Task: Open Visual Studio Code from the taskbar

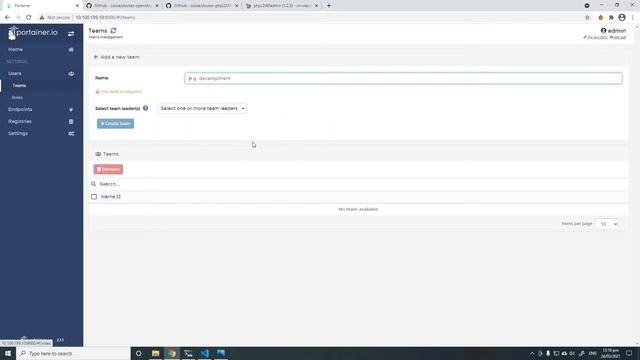Action: (204, 353)
